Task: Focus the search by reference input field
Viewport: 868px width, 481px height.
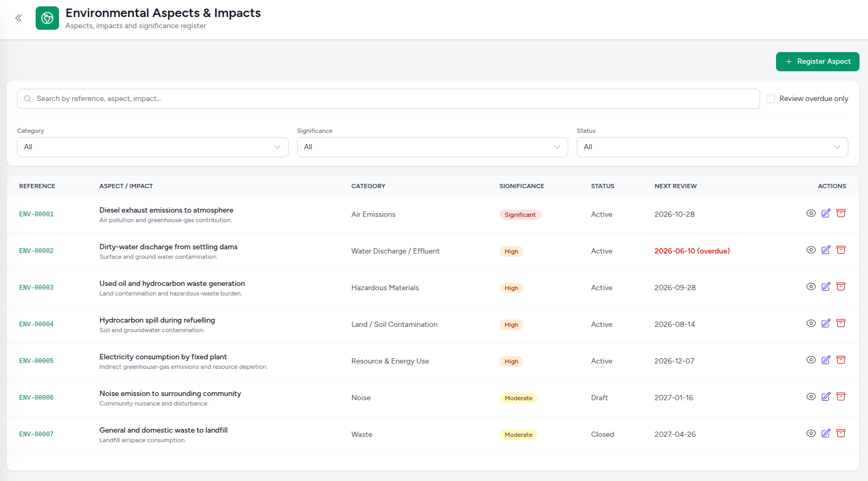Action: point(388,99)
